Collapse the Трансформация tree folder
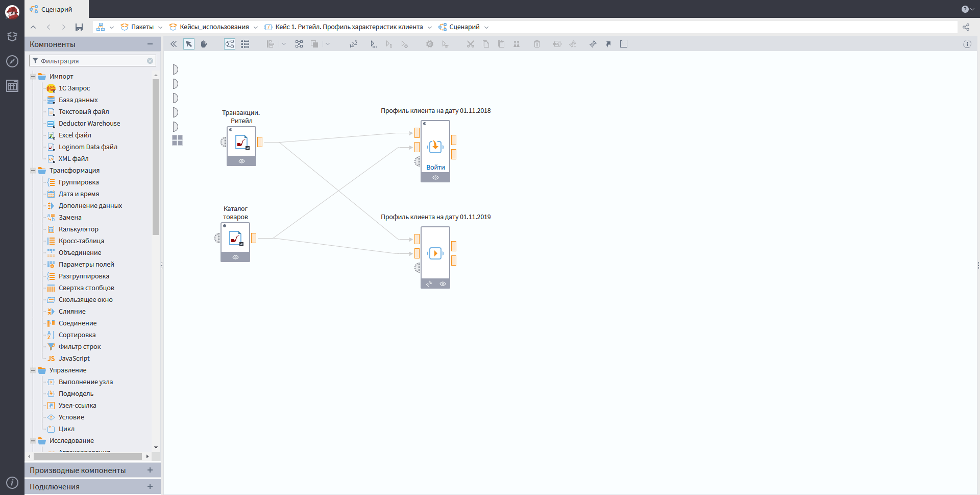This screenshot has height=495, width=980. (33, 171)
